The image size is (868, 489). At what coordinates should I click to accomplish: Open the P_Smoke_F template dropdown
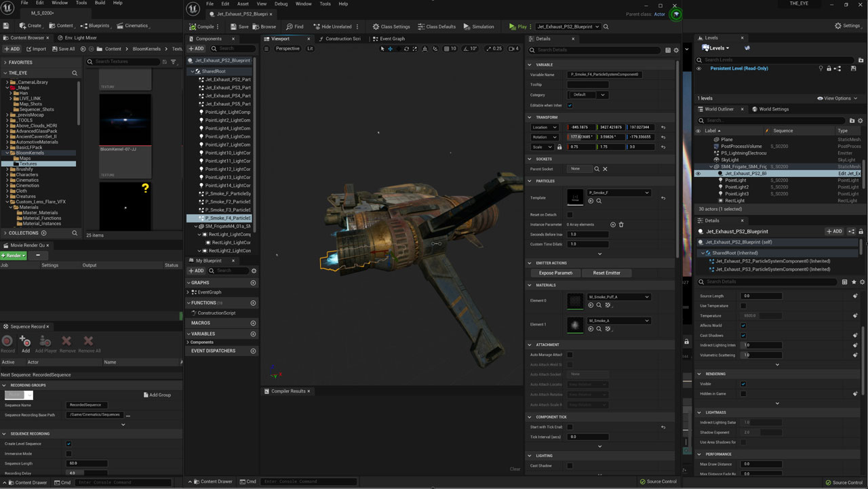(x=618, y=193)
